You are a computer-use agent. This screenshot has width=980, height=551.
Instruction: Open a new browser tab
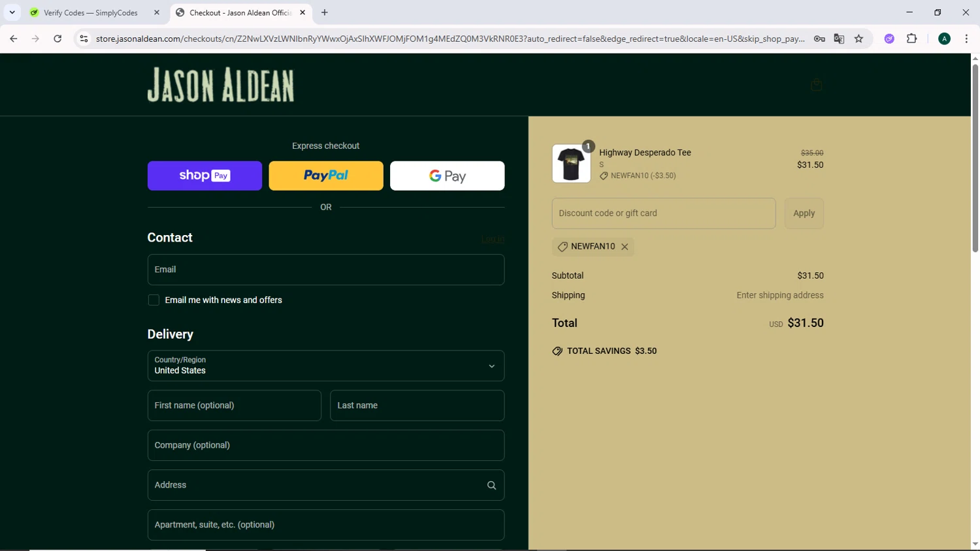click(x=325, y=12)
